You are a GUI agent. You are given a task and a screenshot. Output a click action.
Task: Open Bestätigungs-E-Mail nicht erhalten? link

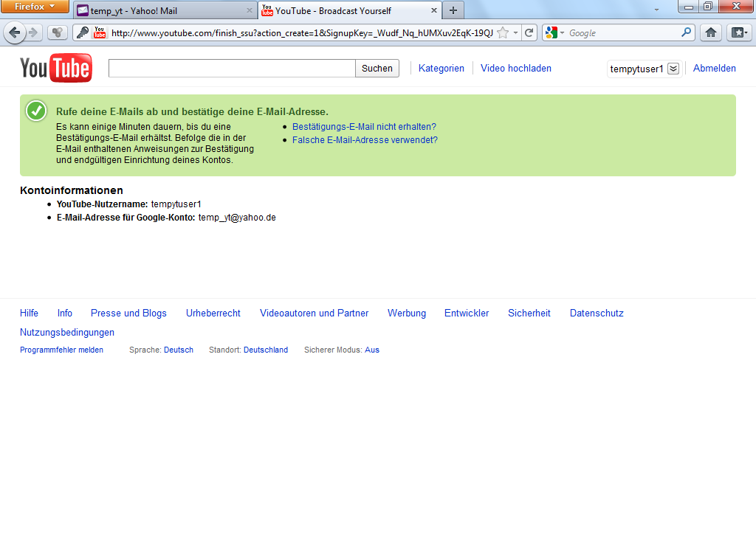point(365,126)
